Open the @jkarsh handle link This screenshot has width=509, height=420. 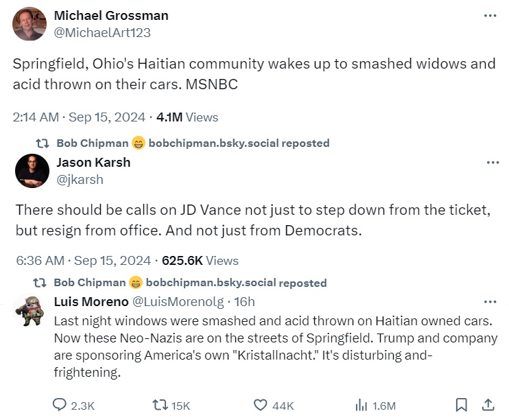[x=80, y=180]
